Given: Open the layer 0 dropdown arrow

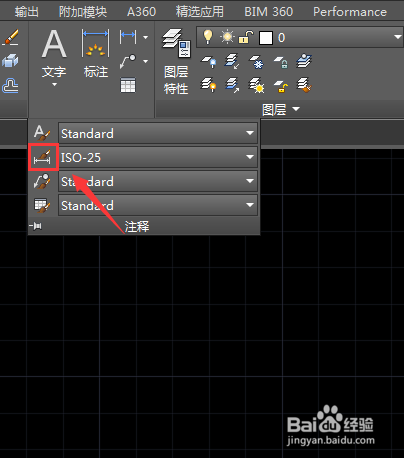Looking at the screenshot, I should pyautogui.click(x=397, y=37).
